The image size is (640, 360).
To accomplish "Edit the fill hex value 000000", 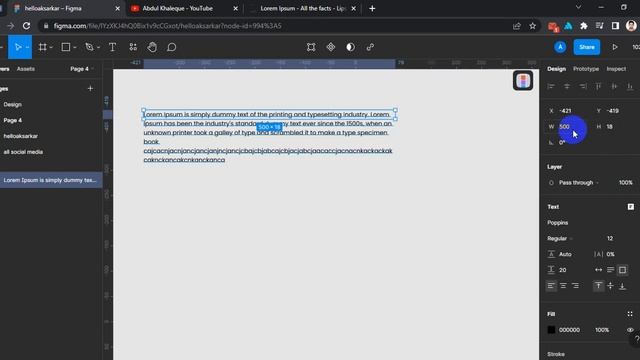I will point(569,330).
